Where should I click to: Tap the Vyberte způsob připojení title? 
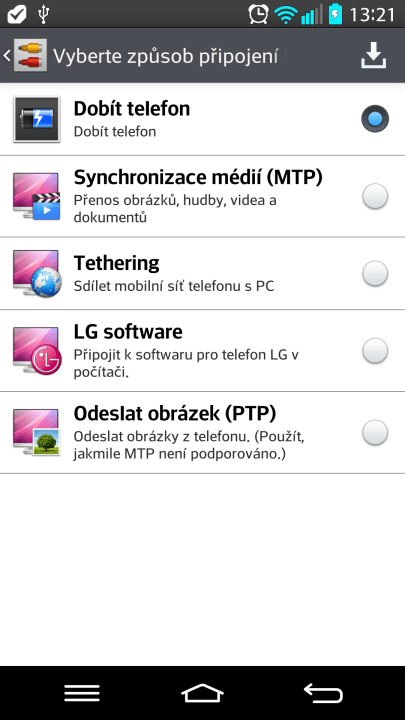(x=165, y=56)
